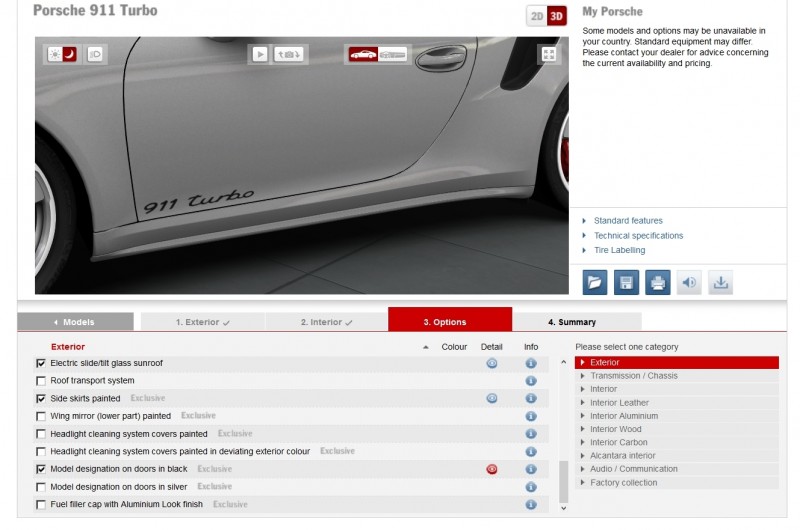Open the 2. Interior tab
The height and width of the screenshot is (530, 800).
click(x=327, y=322)
